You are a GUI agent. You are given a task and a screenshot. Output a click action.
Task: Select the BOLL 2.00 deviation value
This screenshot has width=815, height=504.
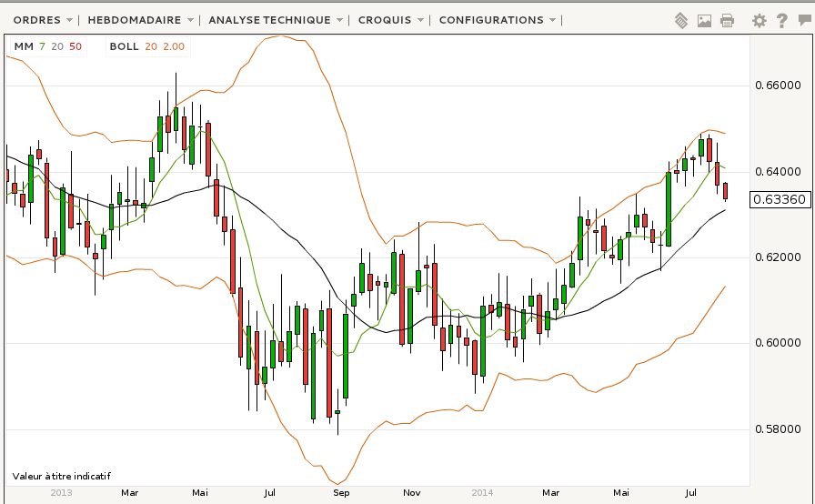click(x=174, y=46)
